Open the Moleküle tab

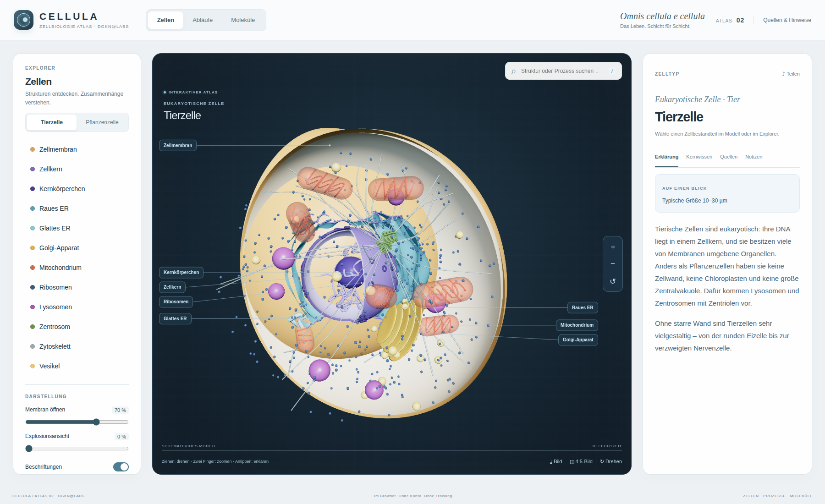click(243, 20)
